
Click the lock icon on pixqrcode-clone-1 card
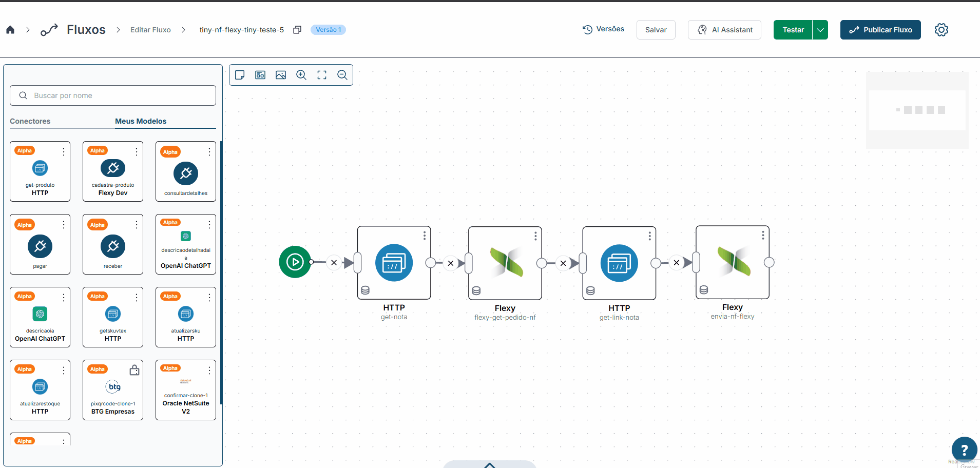click(x=134, y=370)
